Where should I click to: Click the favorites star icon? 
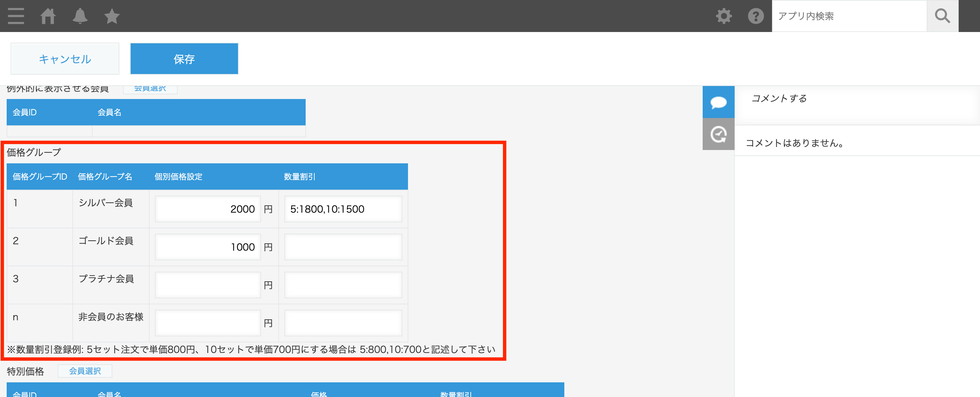coord(112,16)
